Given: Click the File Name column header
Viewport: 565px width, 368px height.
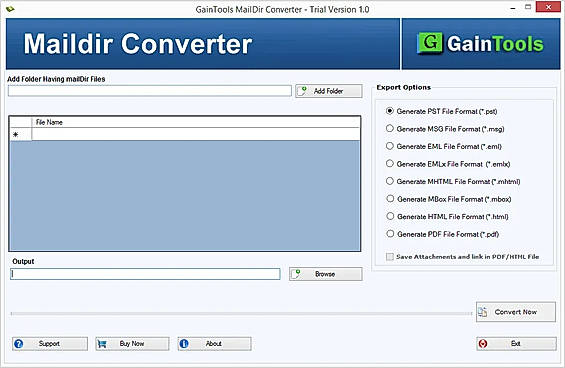Looking at the screenshot, I should [196, 123].
